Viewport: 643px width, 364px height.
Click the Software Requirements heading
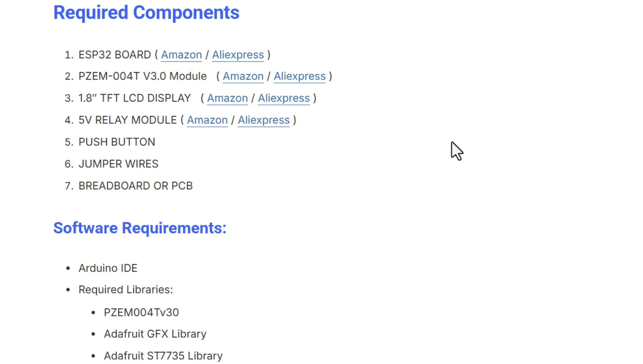coord(140,228)
